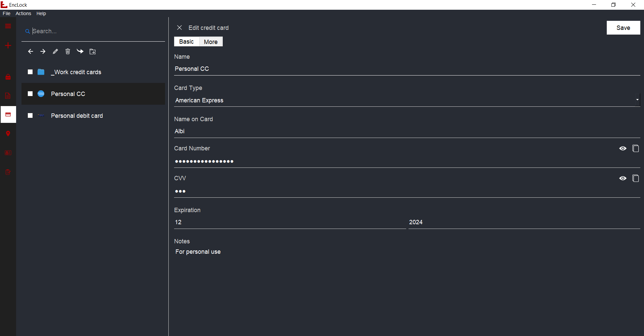Open the Actions menu

(x=23, y=13)
